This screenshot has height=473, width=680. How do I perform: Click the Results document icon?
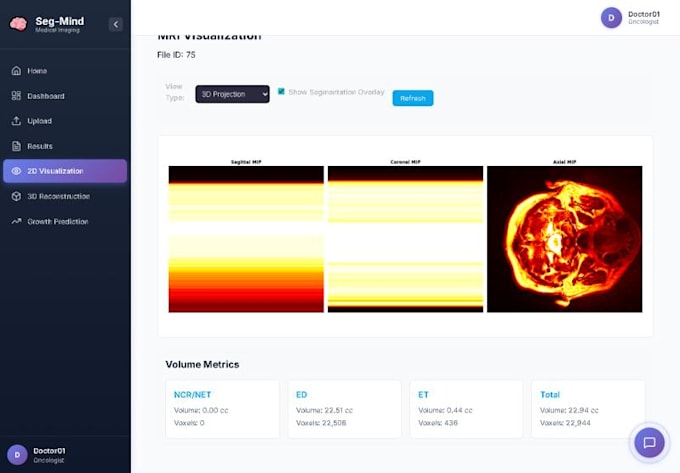click(16, 146)
